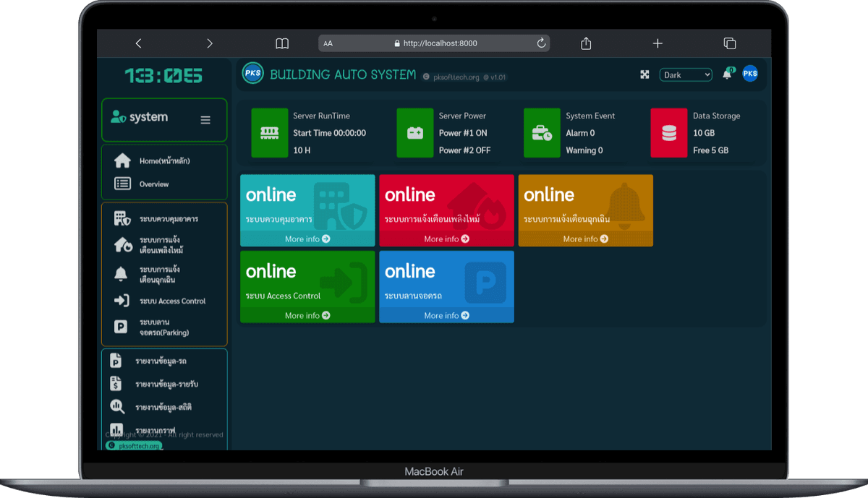
Task: Open More info on orange emergency alert card
Action: coord(586,239)
